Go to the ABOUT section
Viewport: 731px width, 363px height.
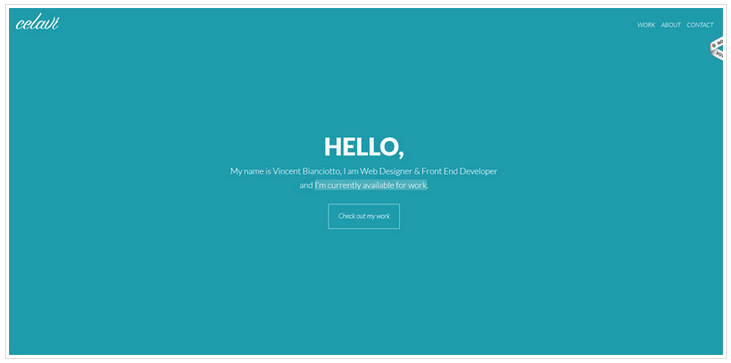[x=670, y=25]
